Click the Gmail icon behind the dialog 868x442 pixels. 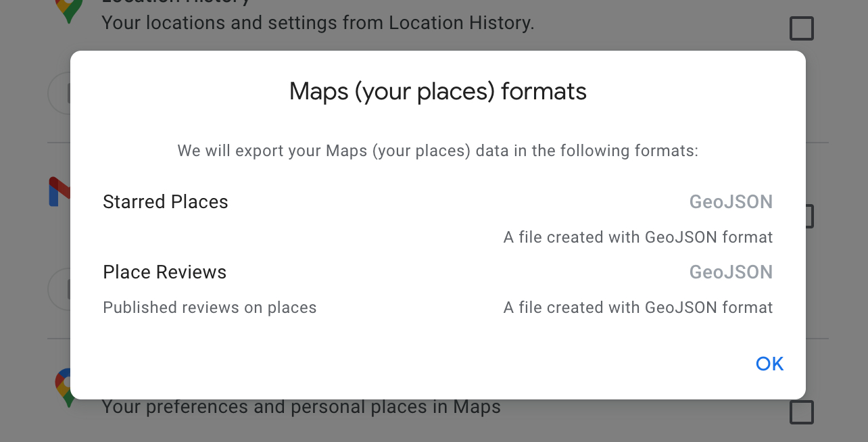(59, 193)
